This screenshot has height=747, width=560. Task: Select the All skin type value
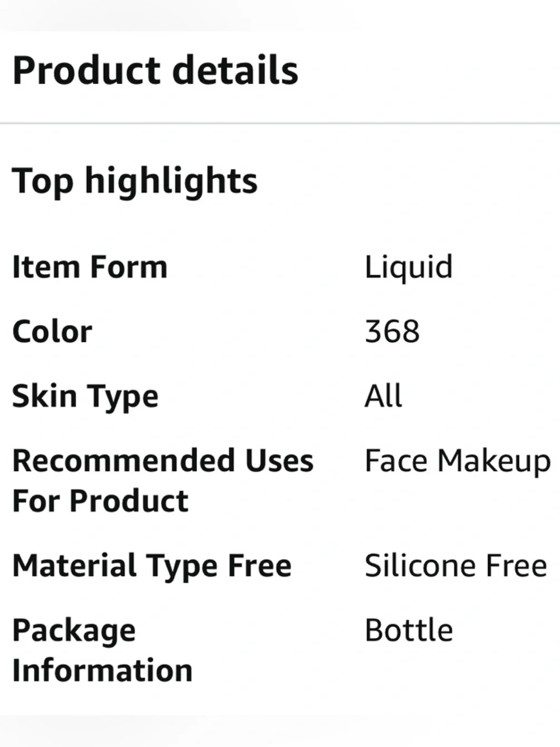(383, 396)
